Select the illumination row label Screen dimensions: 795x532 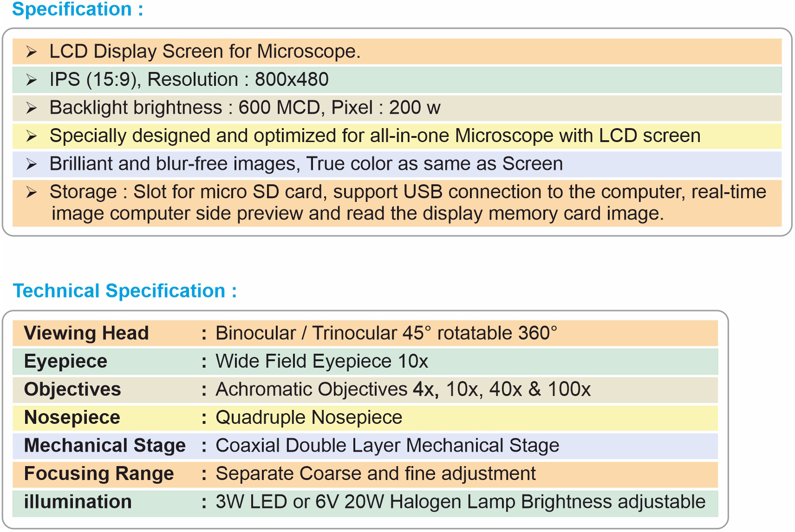(78, 502)
